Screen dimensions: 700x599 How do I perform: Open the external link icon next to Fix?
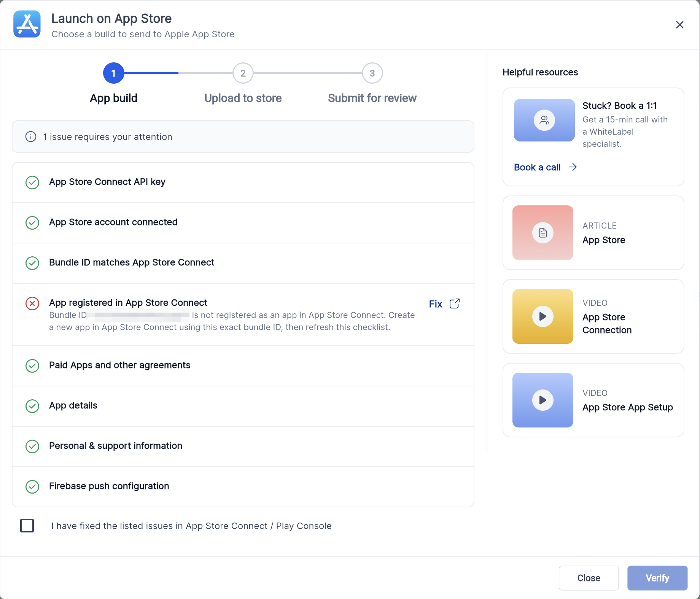click(455, 303)
